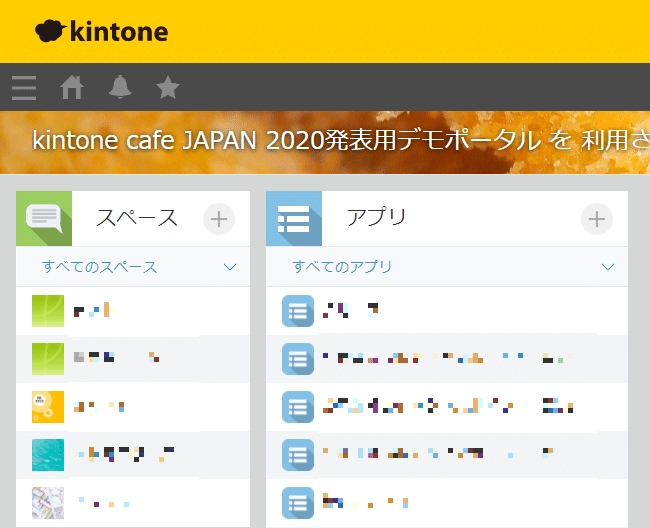
Task: Open the map-pattern space thumbnail
Action: (x=48, y=503)
